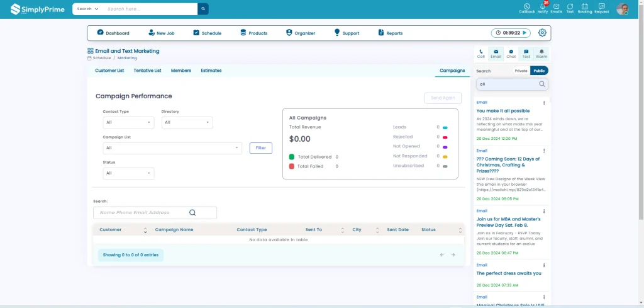Screen dimensions: 644x308
Task: Click the magnifier search button in top bar
Action: coord(203,9)
